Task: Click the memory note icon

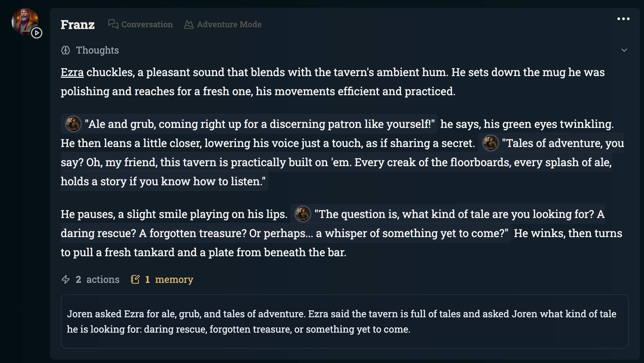Action: [135, 279]
